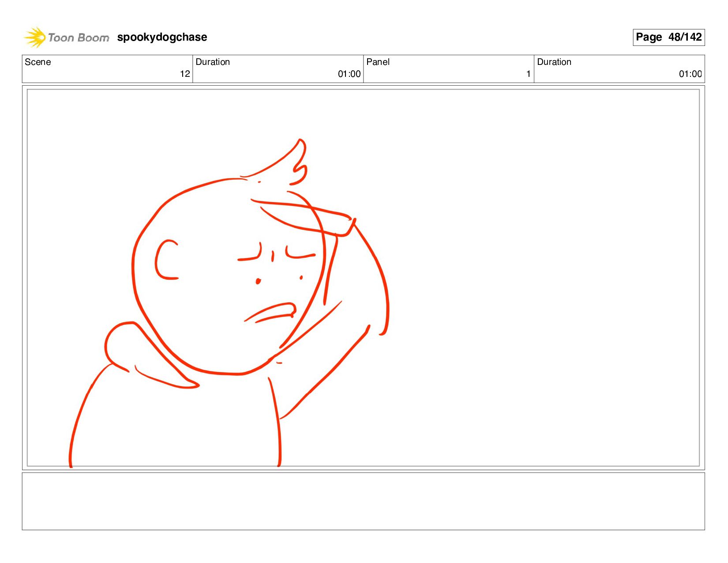
Task: Click the 'Panel' label
Action: [x=378, y=62]
